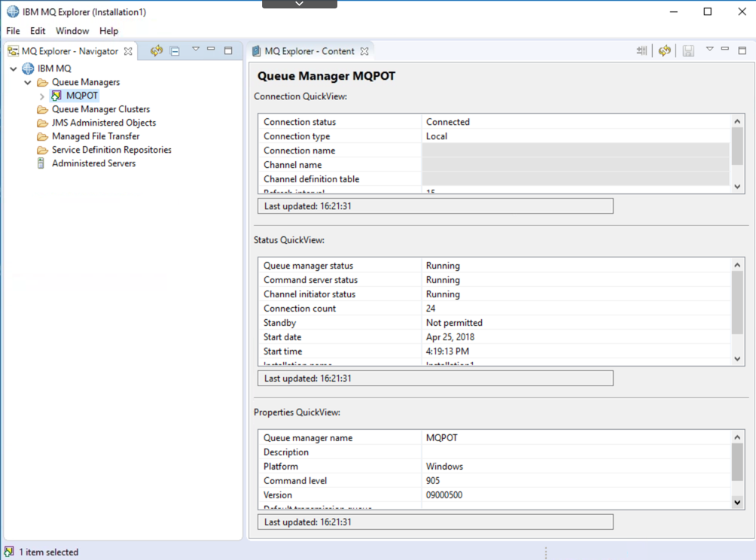Image resolution: width=756 pixels, height=560 pixels.
Task: Open Navigator view menu triangle
Action: pos(195,49)
